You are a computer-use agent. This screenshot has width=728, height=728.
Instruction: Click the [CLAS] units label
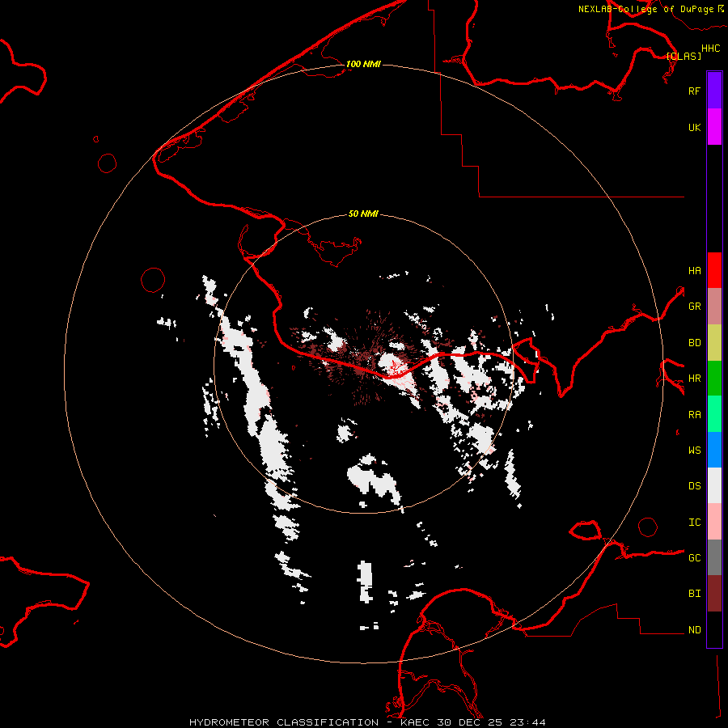(x=684, y=56)
